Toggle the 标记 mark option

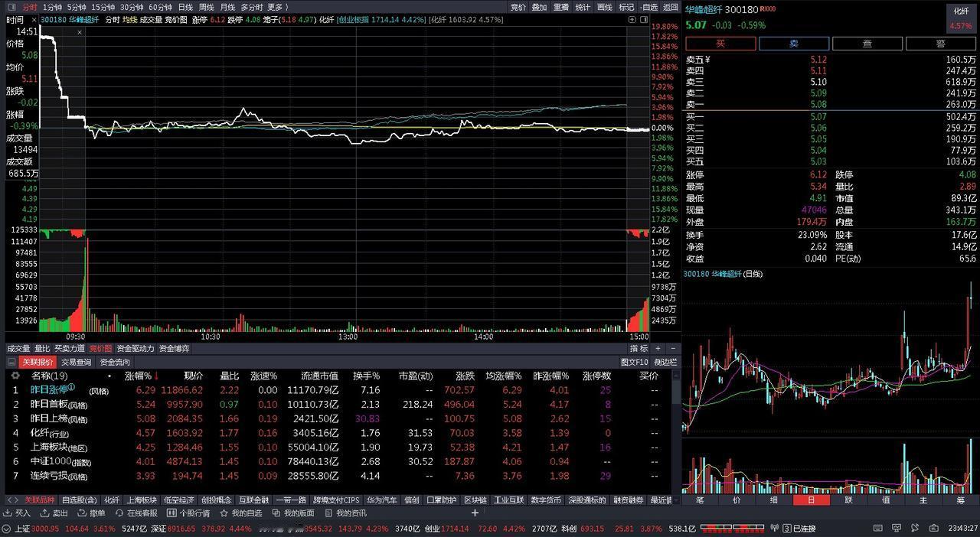tap(626, 7)
